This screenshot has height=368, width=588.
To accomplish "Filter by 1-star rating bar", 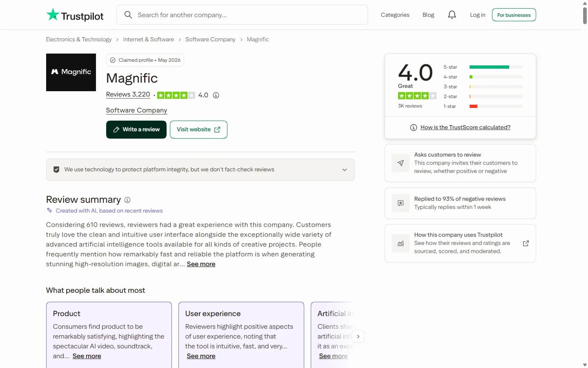I will point(496,106).
